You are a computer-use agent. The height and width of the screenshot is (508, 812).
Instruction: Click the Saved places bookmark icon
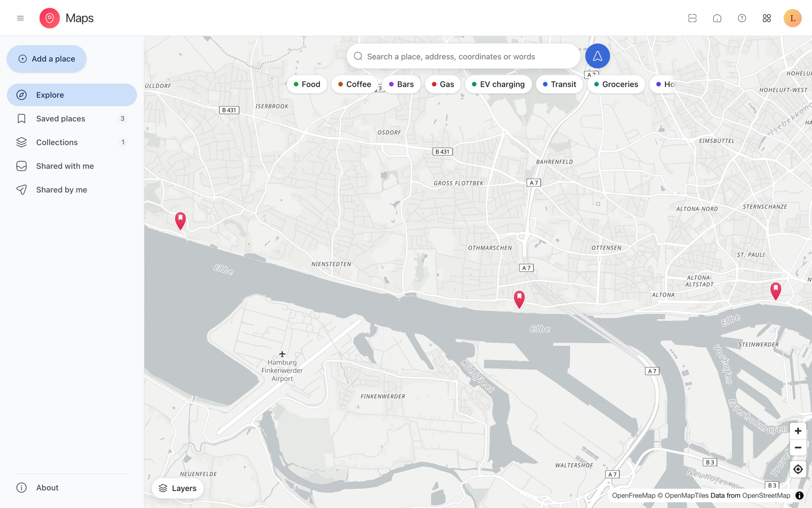click(x=22, y=118)
